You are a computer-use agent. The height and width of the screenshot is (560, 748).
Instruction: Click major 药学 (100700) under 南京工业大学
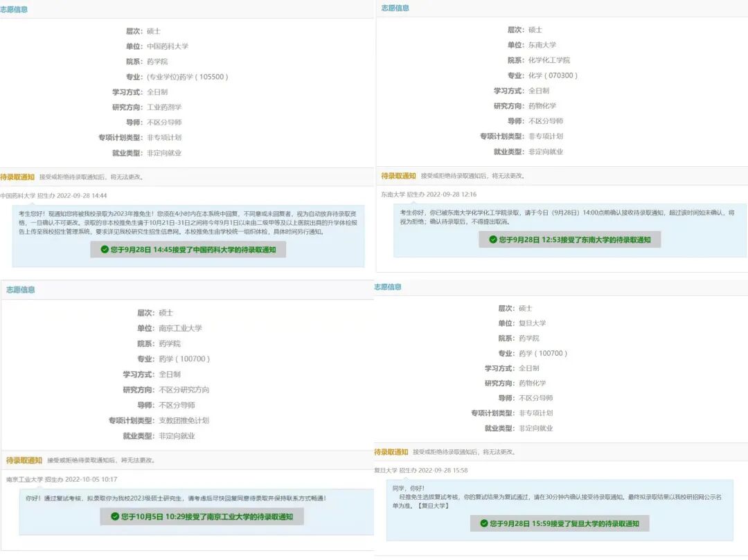pyautogui.click(x=184, y=359)
